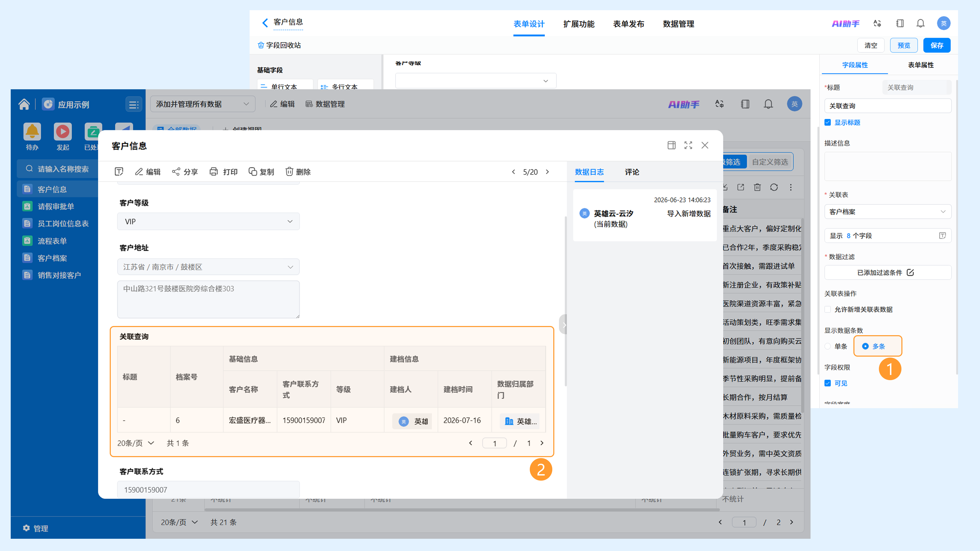Open the more-options dots in the background table toolbar

(791, 187)
